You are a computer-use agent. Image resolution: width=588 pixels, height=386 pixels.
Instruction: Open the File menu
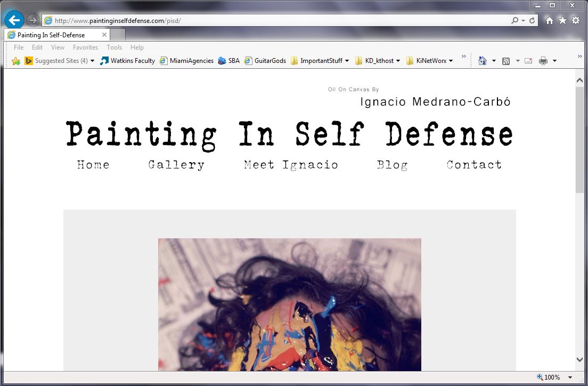[19, 47]
